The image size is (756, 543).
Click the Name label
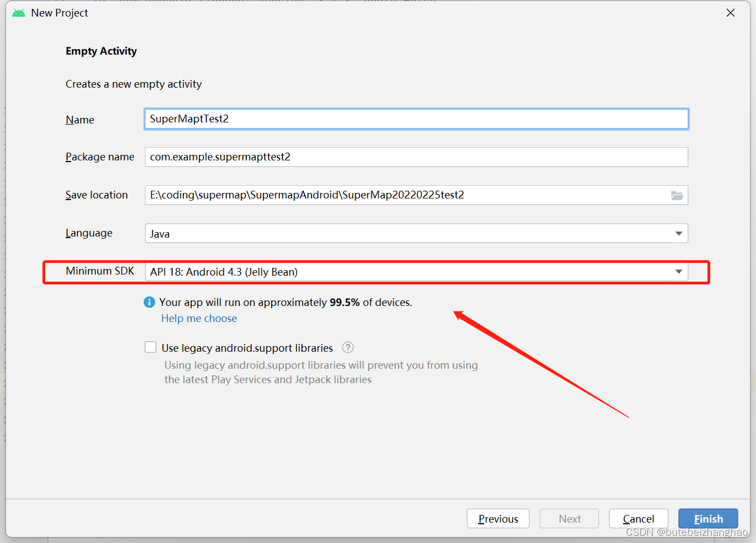pyautogui.click(x=80, y=120)
